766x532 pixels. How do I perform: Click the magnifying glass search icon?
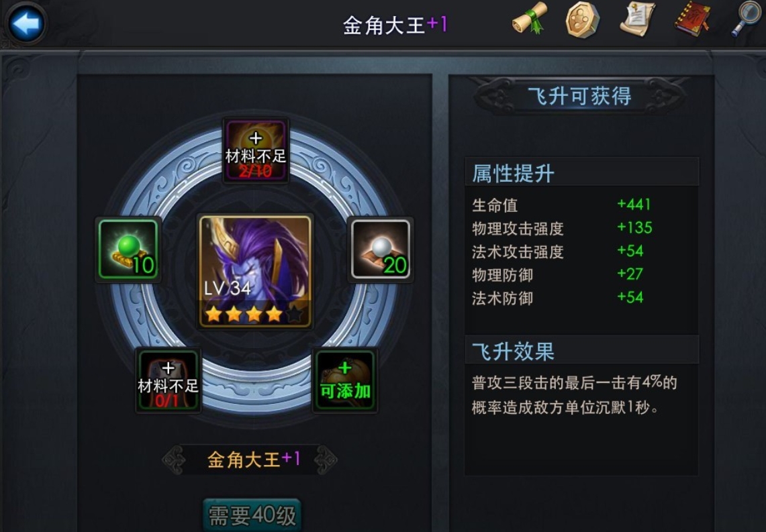[747, 19]
